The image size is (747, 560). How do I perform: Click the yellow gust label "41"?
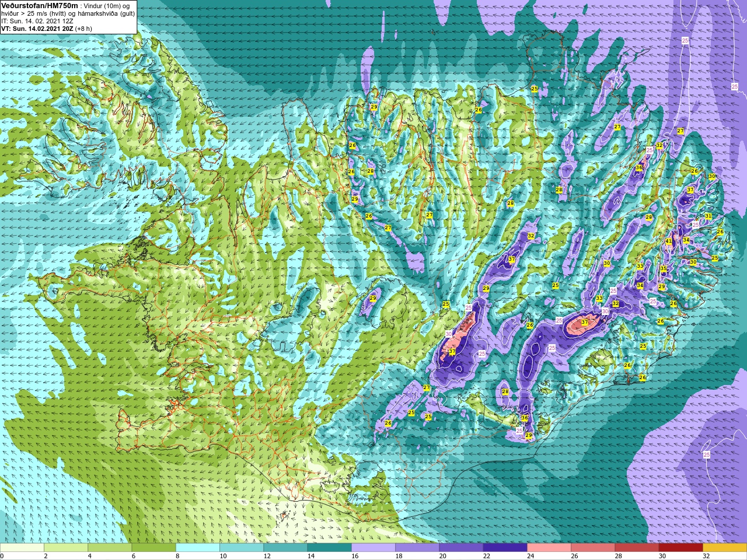coord(669,241)
